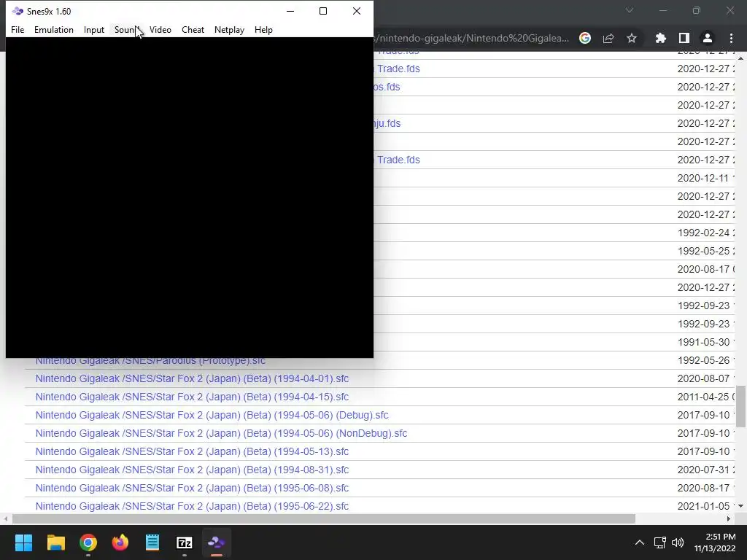
Task: Open the Help menu in Snes9x
Action: pyautogui.click(x=263, y=29)
